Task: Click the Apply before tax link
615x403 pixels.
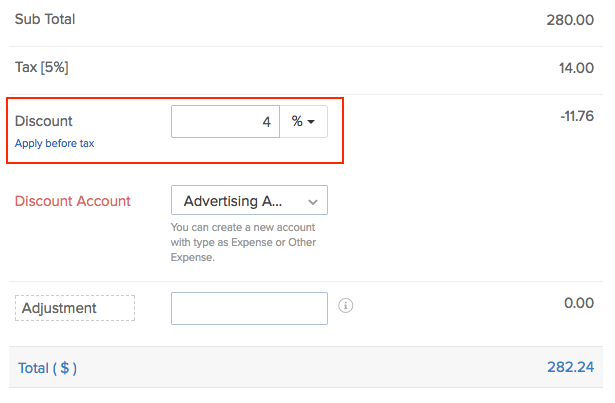Action: click(55, 143)
